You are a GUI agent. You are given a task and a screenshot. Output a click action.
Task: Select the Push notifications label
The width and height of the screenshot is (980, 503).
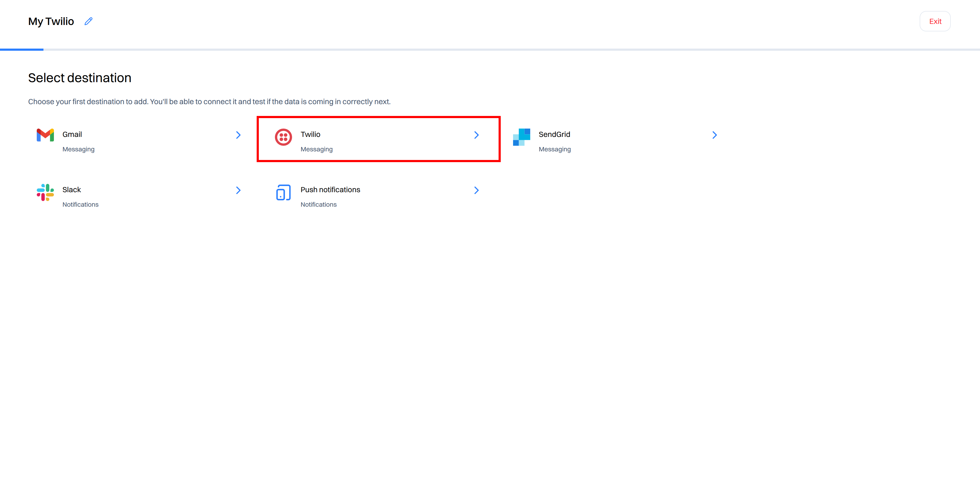tap(330, 189)
